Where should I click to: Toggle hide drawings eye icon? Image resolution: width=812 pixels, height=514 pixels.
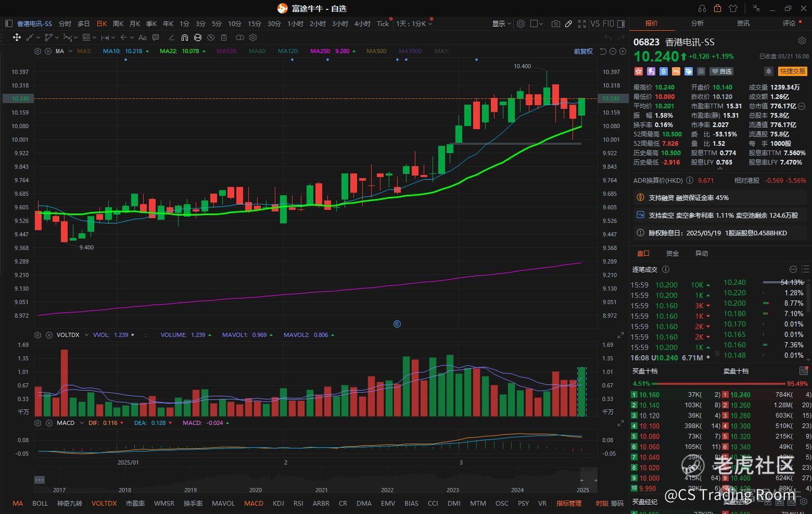211,37
